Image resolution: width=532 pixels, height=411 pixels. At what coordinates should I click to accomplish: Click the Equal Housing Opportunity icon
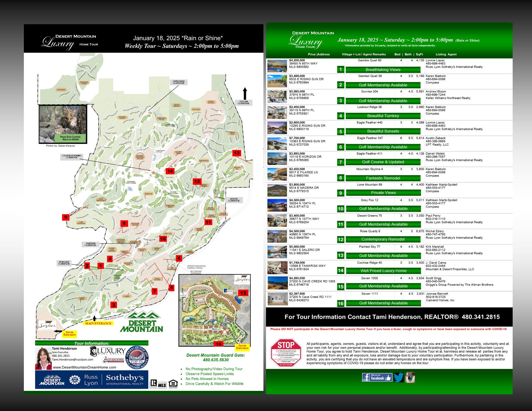click(x=173, y=384)
